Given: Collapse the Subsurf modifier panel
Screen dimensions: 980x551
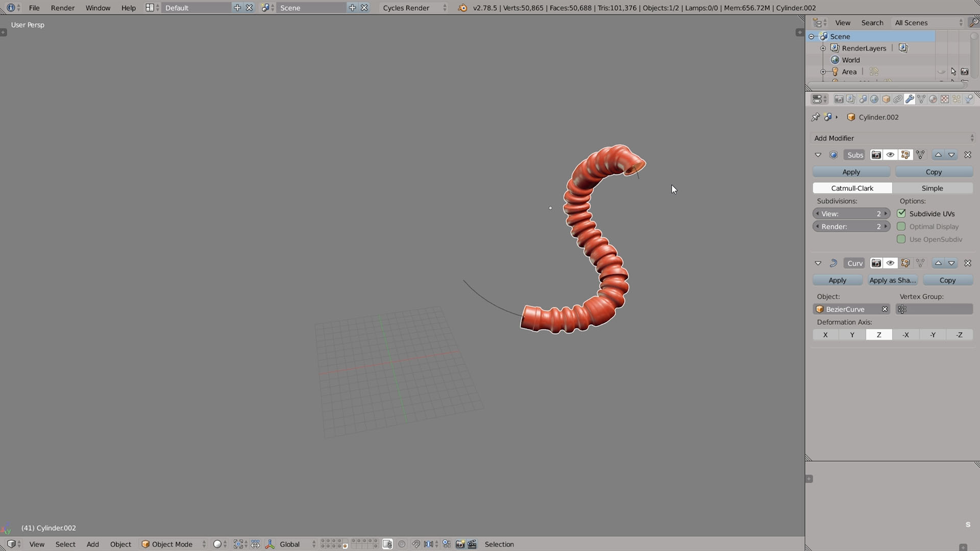Looking at the screenshot, I should [818, 155].
